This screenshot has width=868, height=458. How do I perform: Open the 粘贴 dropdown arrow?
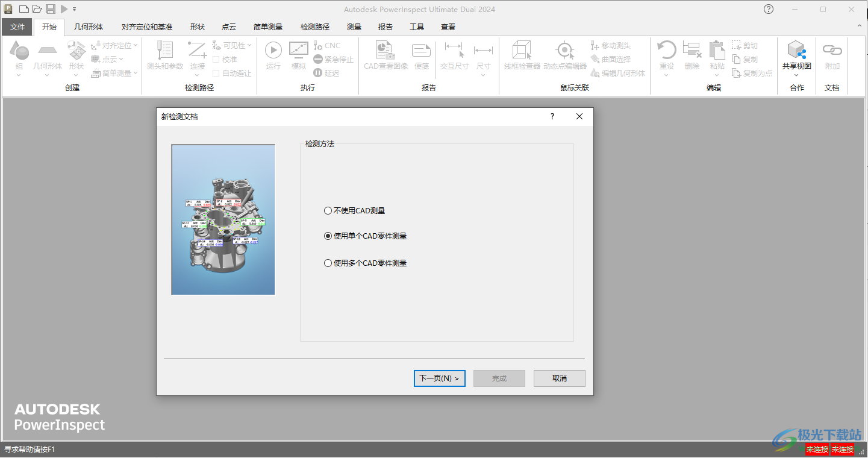(x=717, y=76)
